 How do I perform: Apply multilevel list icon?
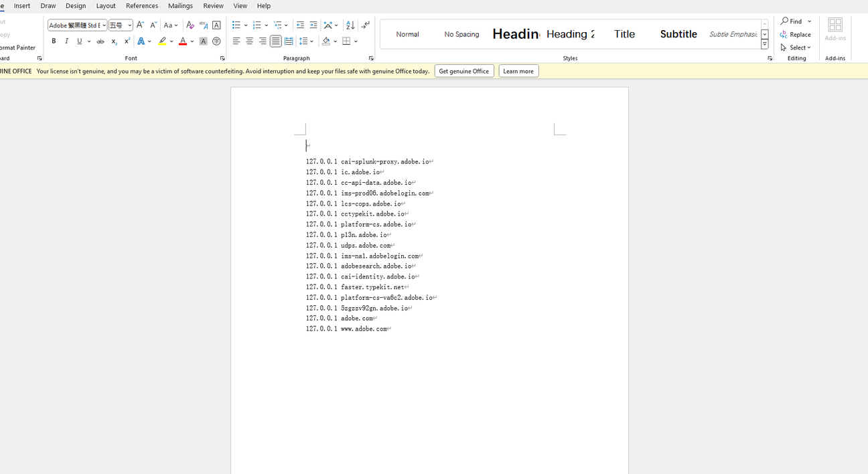pyautogui.click(x=278, y=25)
